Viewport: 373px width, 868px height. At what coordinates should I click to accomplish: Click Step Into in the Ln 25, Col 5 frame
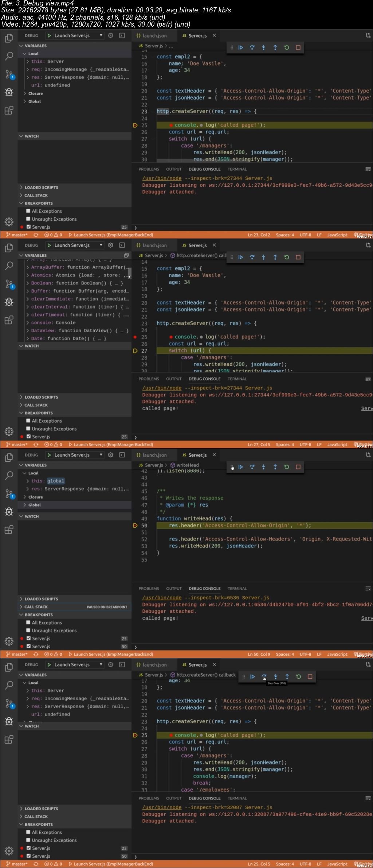coord(275,677)
